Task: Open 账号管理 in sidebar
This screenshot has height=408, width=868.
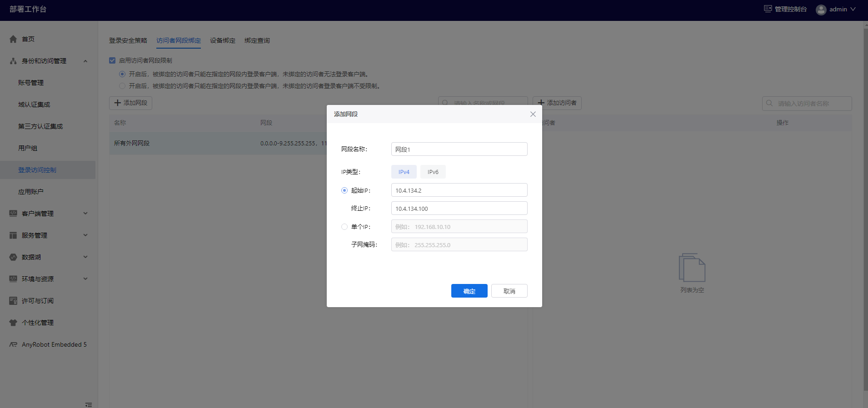Action: [x=31, y=83]
